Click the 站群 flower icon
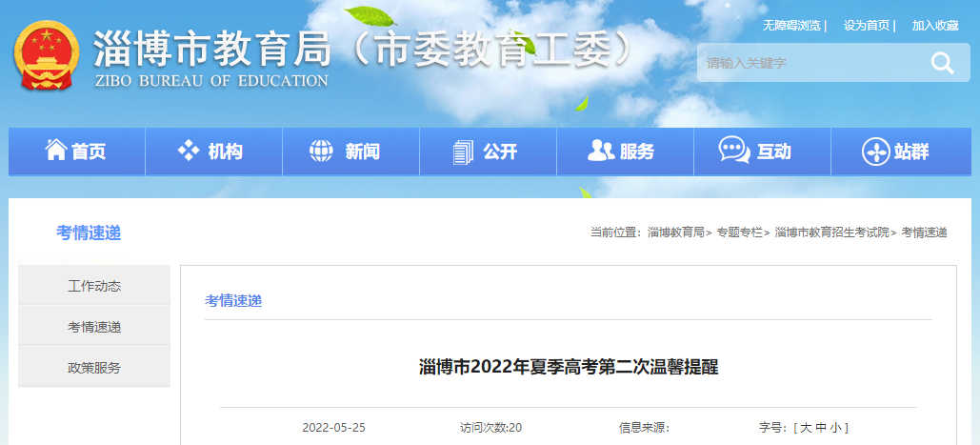This screenshot has width=980, height=445. tap(875, 152)
